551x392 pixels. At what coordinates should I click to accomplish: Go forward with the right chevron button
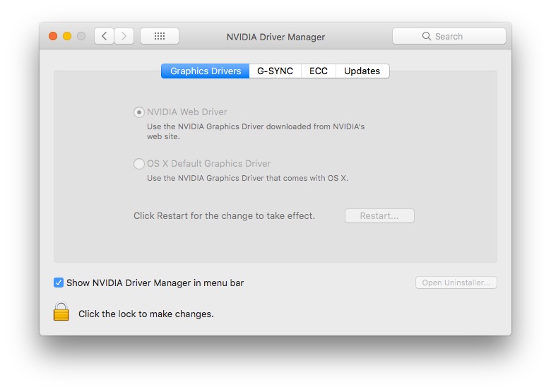point(124,36)
